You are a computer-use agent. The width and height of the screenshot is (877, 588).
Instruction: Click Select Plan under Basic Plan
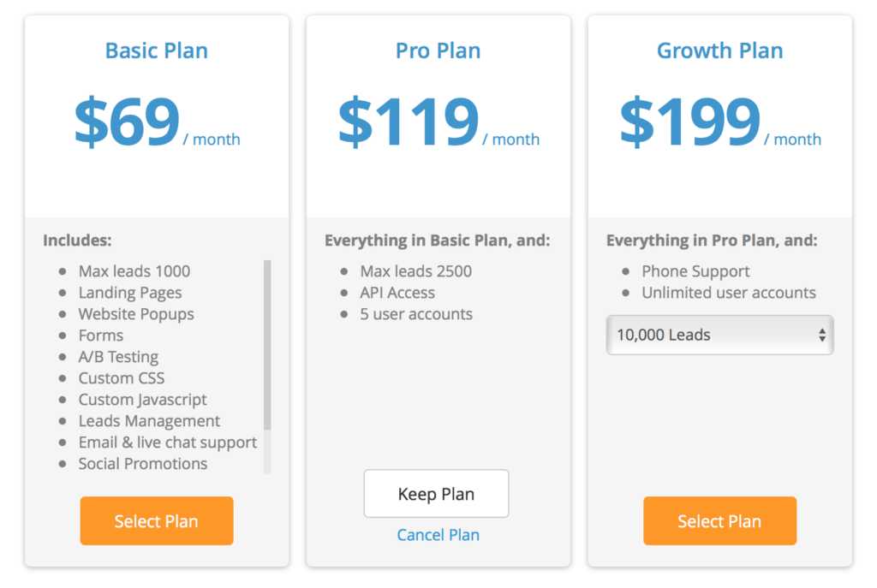tap(157, 520)
